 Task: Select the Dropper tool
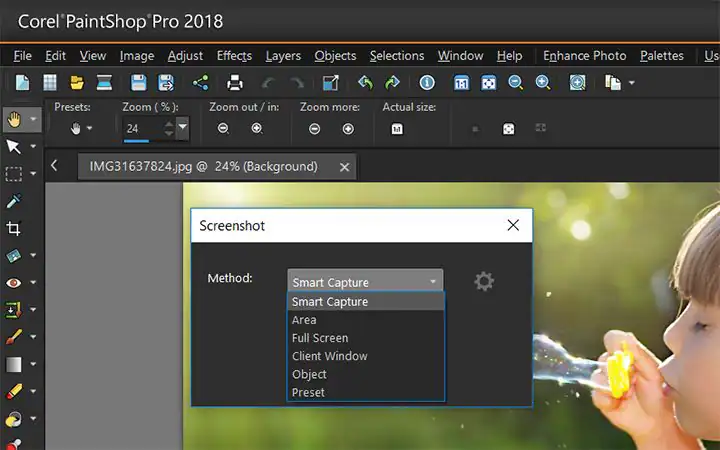13,201
